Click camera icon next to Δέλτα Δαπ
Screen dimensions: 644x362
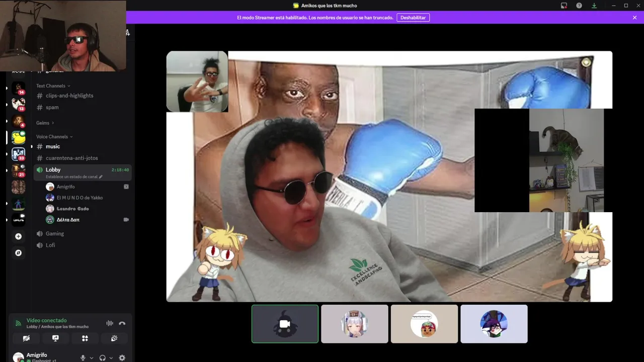tap(126, 220)
